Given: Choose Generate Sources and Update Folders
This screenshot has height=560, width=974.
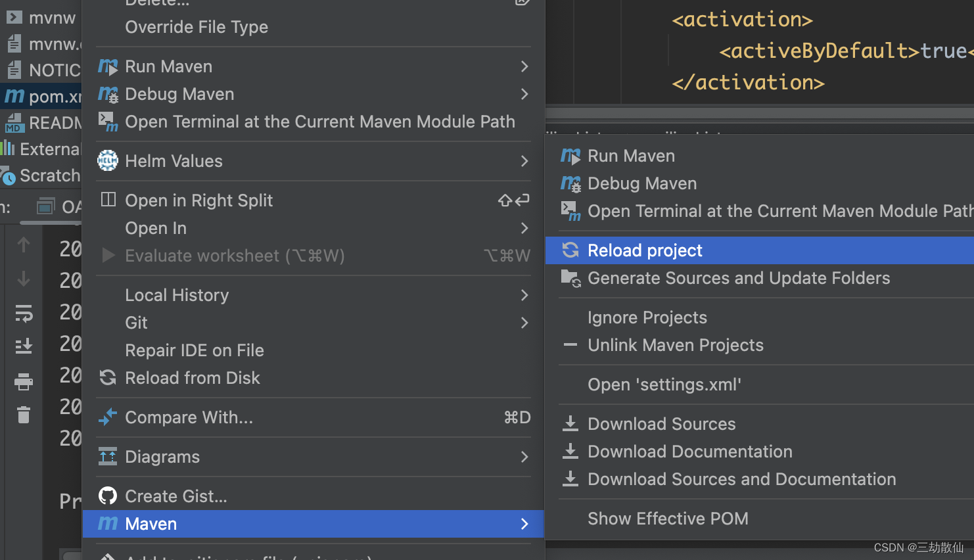Looking at the screenshot, I should [x=739, y=278].
